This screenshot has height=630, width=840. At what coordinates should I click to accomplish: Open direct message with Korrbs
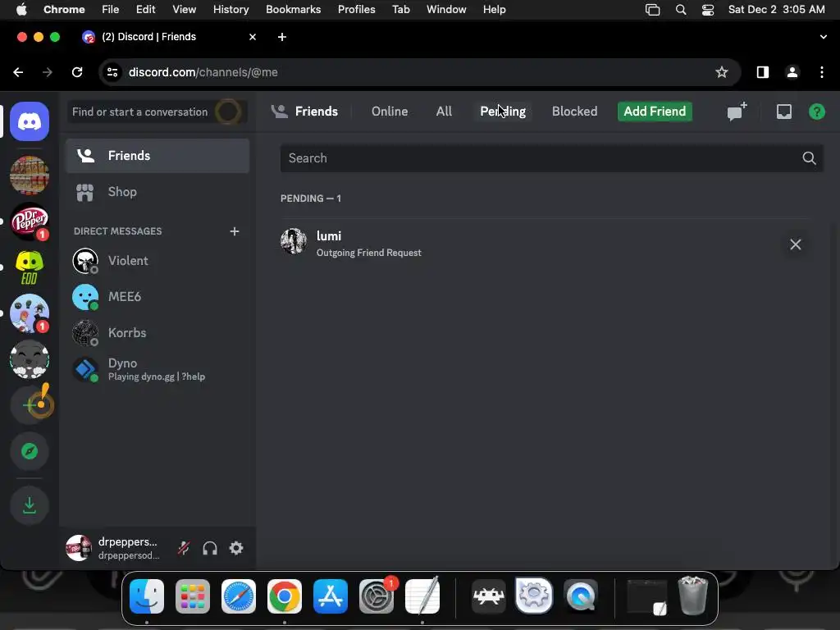point(157,333)
